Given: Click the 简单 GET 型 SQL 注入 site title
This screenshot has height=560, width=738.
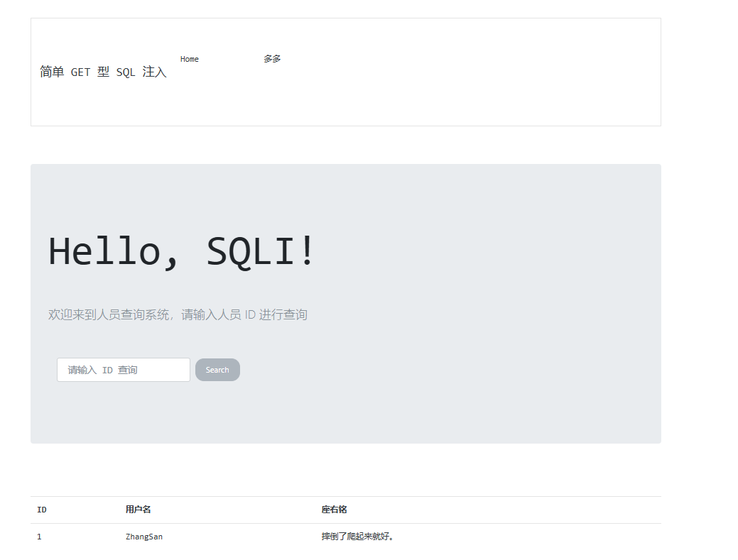Looking at the screenshot, I should click(x=103, y=72).
